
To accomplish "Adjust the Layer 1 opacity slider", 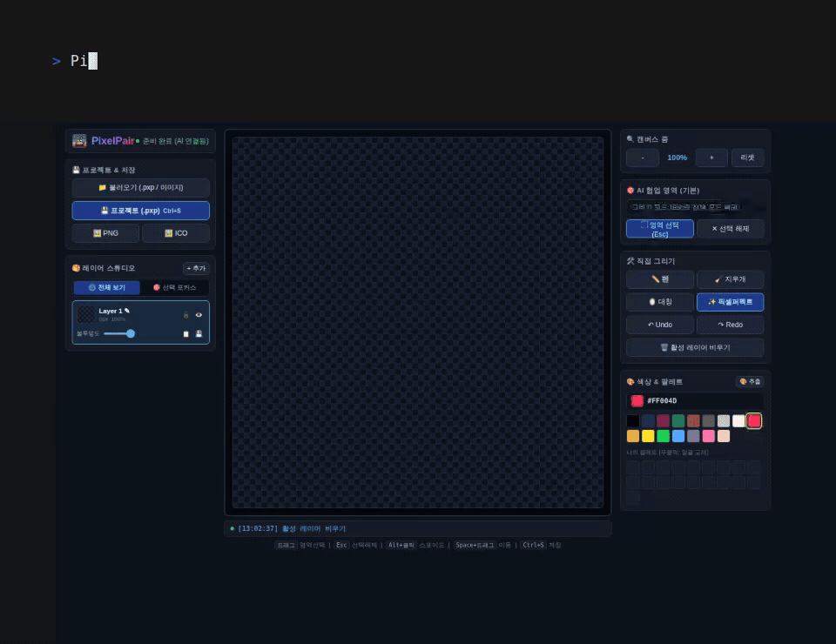I will 119,333.
